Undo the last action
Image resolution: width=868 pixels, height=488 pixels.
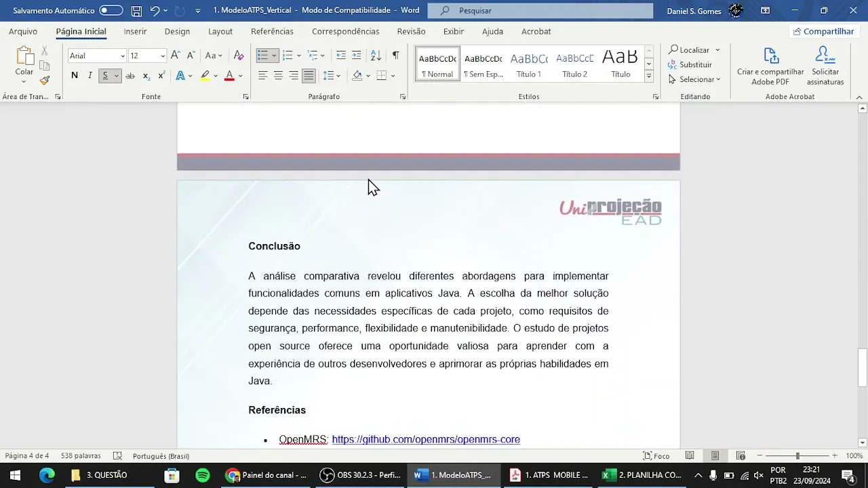pyautogui.click(x=155, y=10)
